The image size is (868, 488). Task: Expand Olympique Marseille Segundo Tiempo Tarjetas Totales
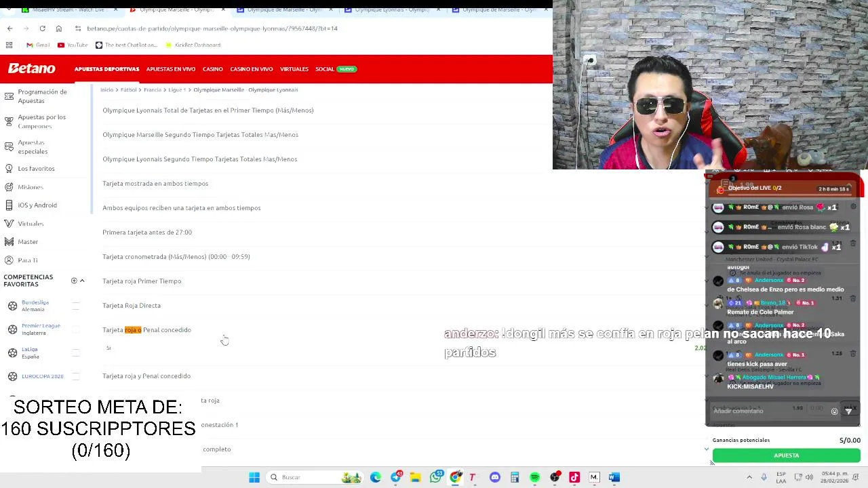point(200,135)
